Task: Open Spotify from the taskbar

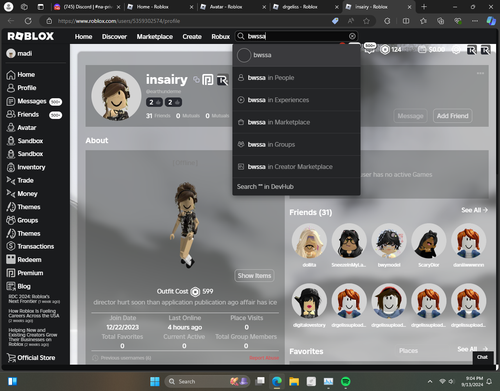Action: pyautogui.click(x=346, y=381)
